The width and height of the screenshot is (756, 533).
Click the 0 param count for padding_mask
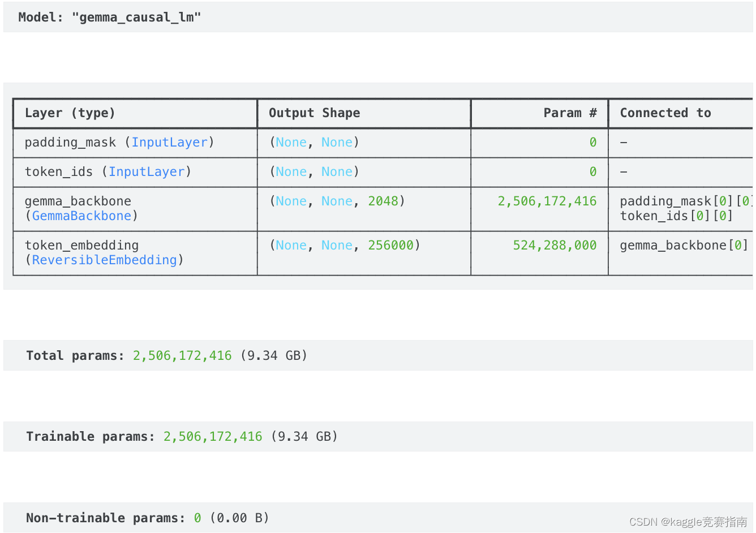tap(593, 143)
